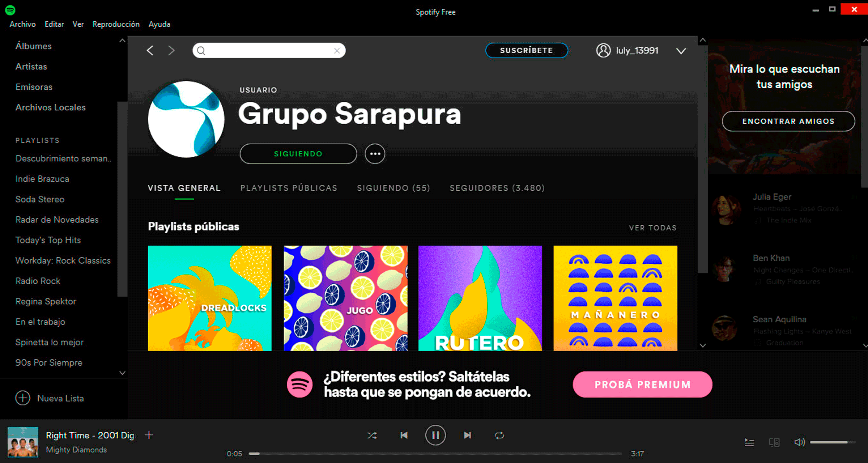Click the Suscríbete button
Image resolution: width=868 pixels, height=463 pixels.
(x=527, y=50)
